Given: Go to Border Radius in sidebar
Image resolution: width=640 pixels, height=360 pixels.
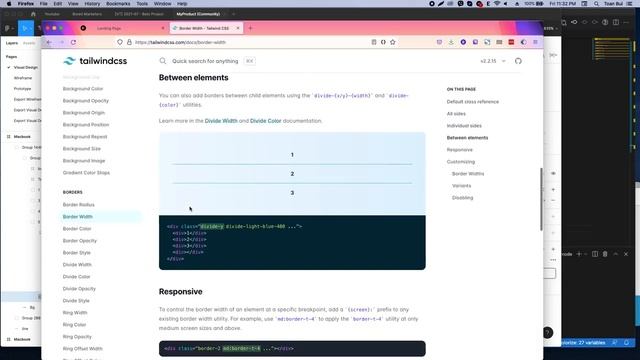Looking at the screenshot, I should click(78, 204).
